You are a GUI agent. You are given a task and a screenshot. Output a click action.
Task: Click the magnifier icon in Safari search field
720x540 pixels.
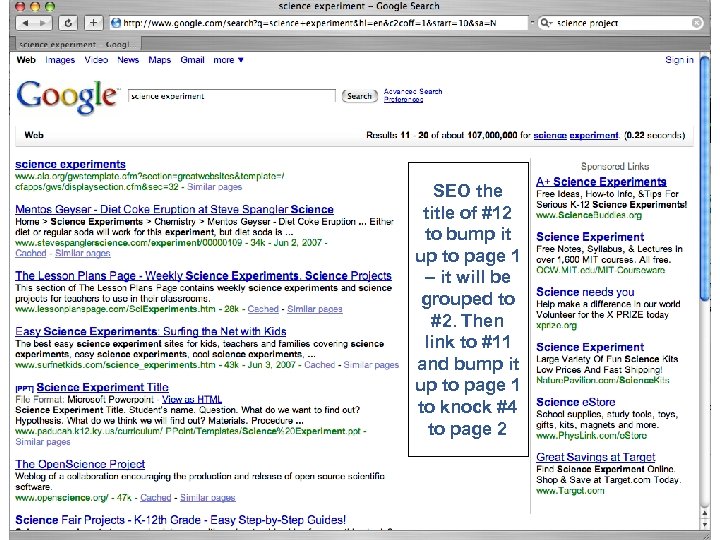545,23
